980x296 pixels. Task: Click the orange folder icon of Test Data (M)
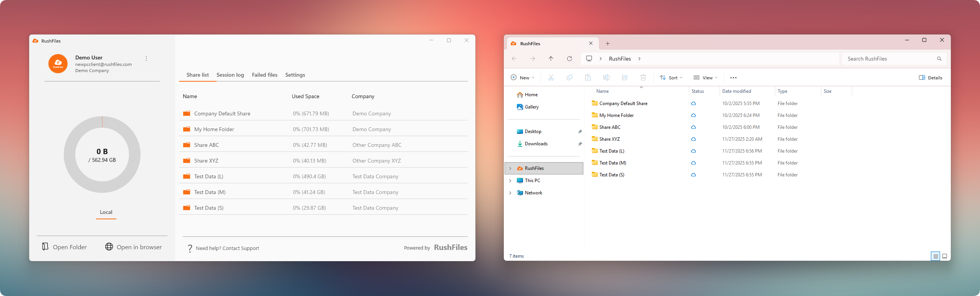187,192
